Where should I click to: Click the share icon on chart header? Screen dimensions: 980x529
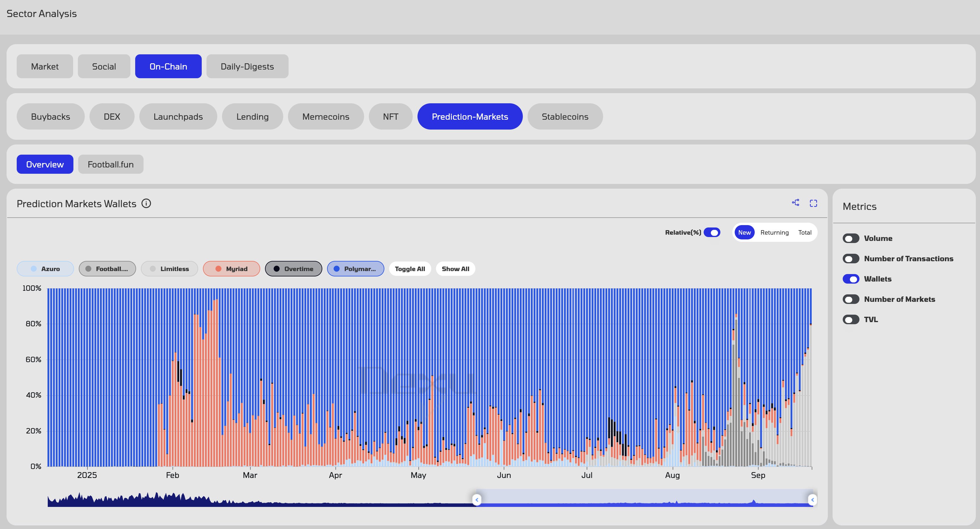coord(796,202)
